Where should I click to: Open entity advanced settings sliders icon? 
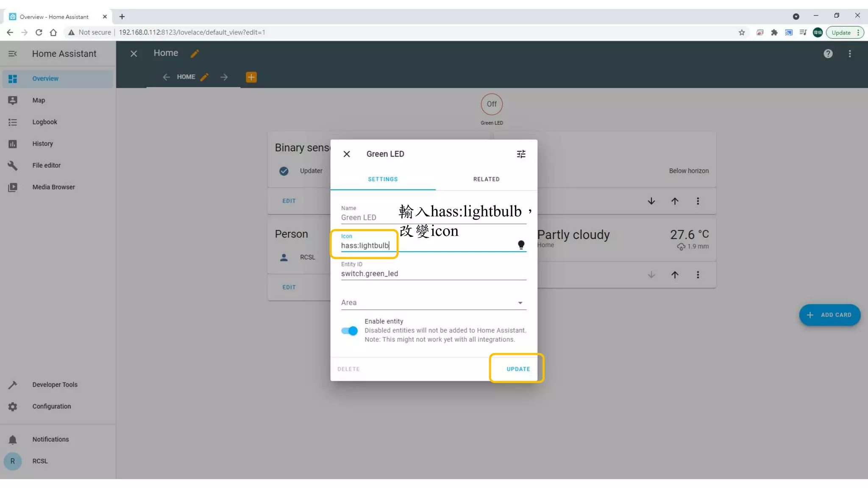(x=521, y=154)
